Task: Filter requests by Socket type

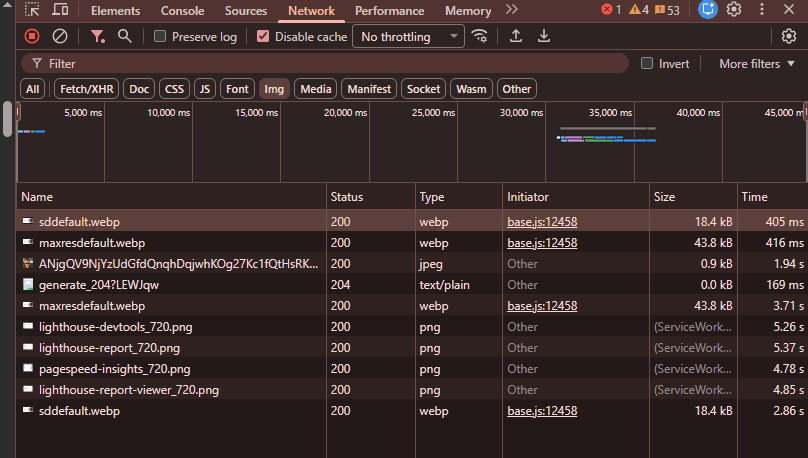Action: point(424,89)
